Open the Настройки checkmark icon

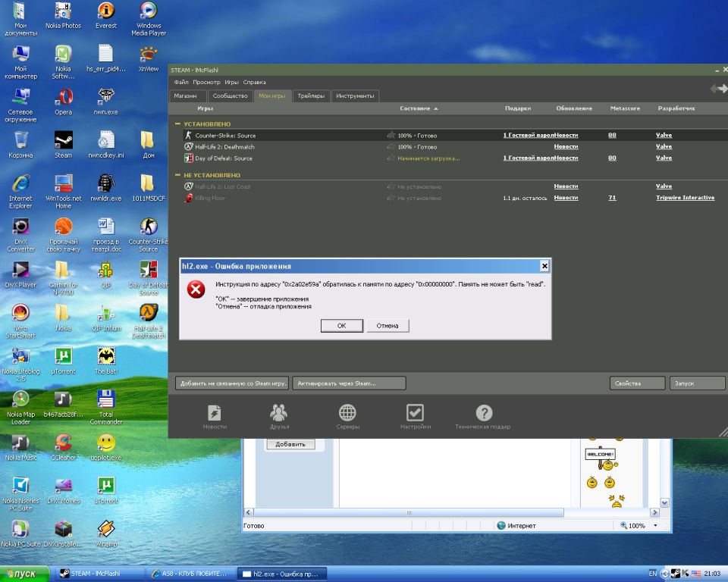tap(415, 413)
